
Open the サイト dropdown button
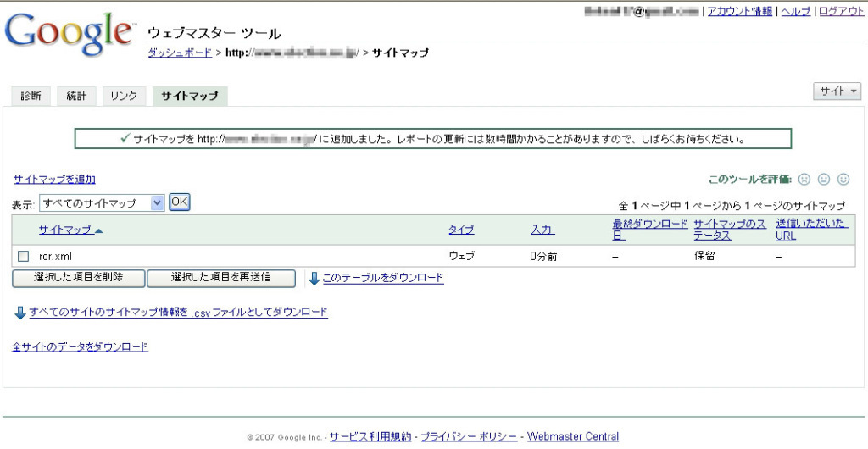click(x=837, y=91)
